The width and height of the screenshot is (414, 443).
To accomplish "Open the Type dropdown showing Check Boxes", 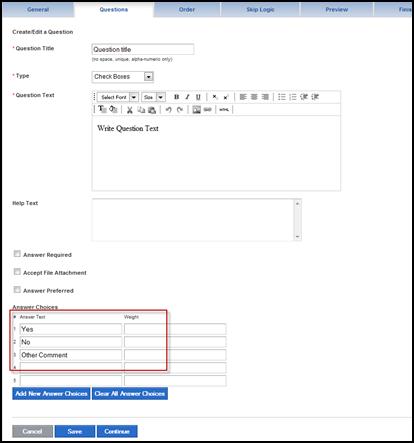I will coord(122,77).
